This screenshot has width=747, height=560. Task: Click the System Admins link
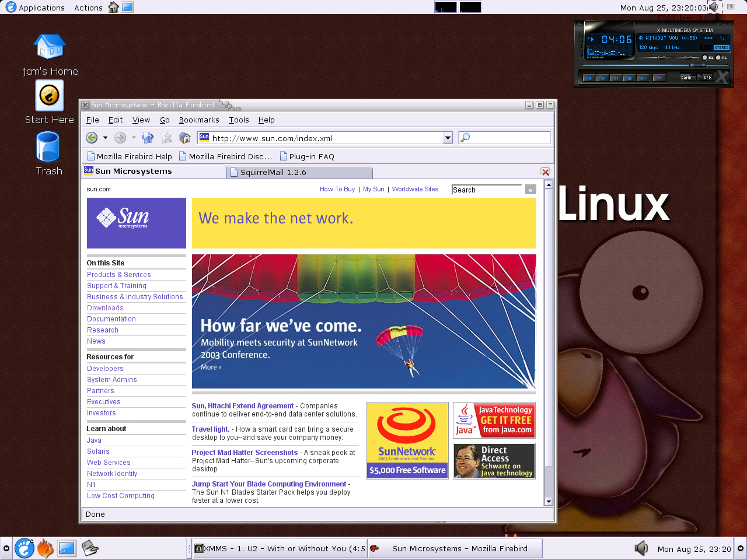(x=112, y=380)
